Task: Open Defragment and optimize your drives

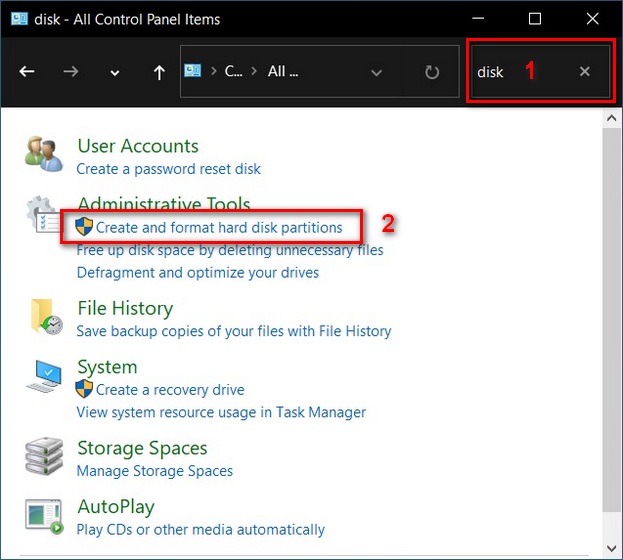Action: pyautogui.click(x=198, y=273)
